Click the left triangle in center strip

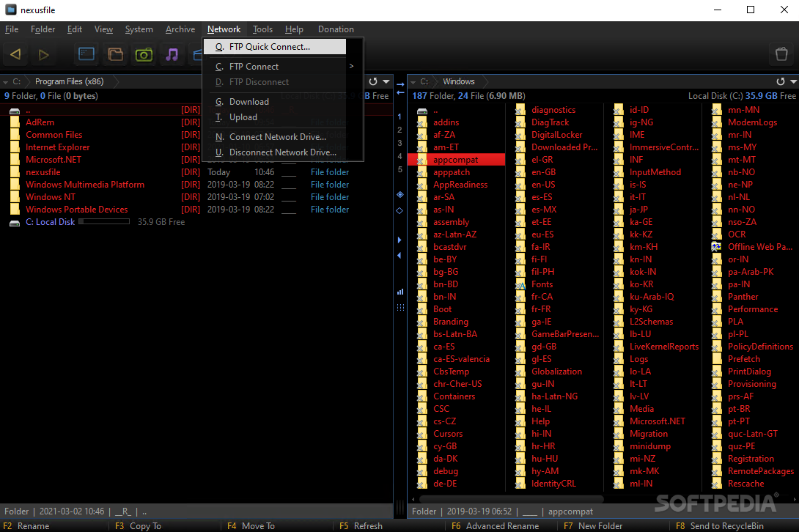tap(399, 255)
